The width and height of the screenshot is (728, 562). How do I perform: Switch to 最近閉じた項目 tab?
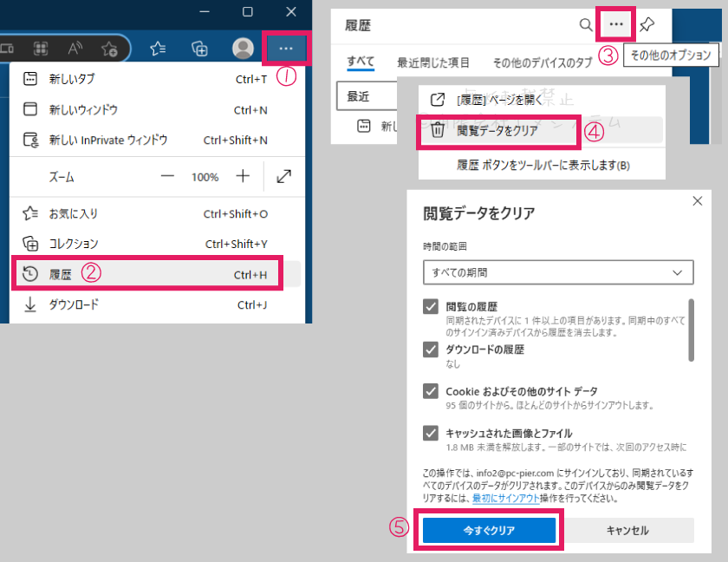pos(433,62)
